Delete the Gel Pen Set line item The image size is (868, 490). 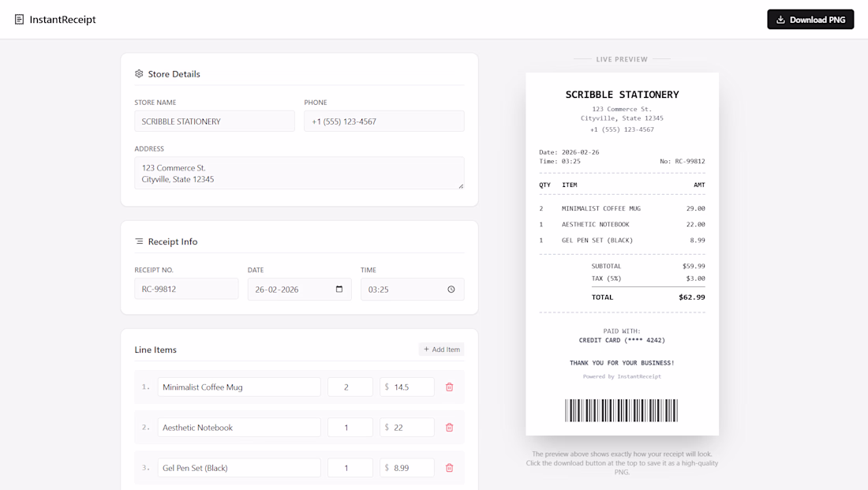click(450, 468)
